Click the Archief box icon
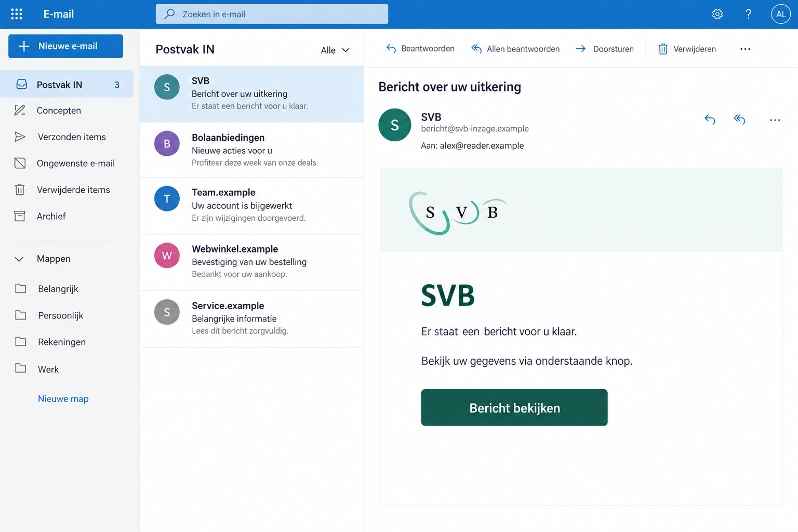 point(20,216)
